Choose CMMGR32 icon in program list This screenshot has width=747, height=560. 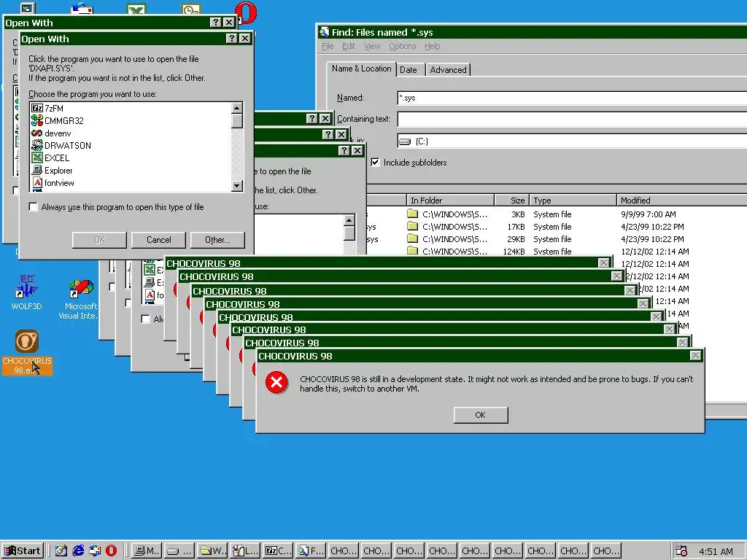click(36, 120)
